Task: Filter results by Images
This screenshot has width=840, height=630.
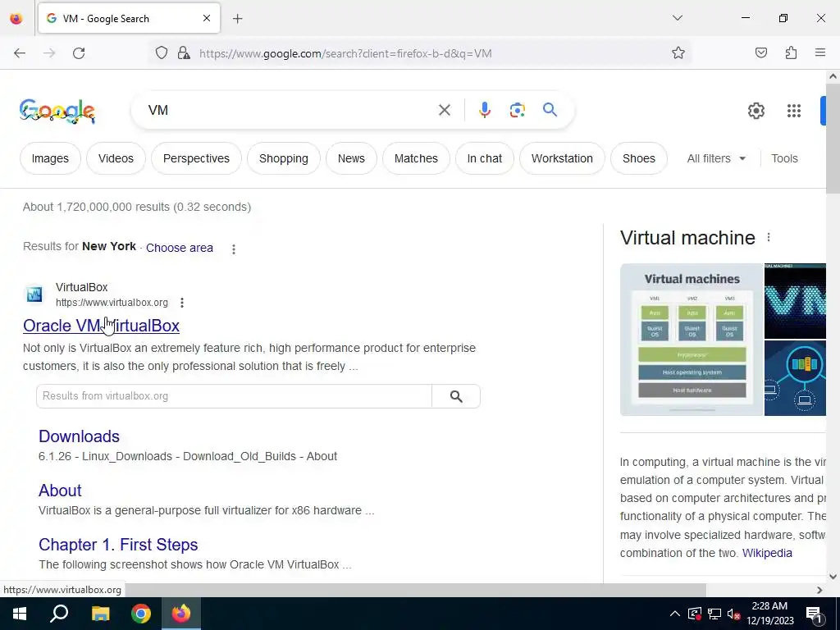Action: point(50,158)
